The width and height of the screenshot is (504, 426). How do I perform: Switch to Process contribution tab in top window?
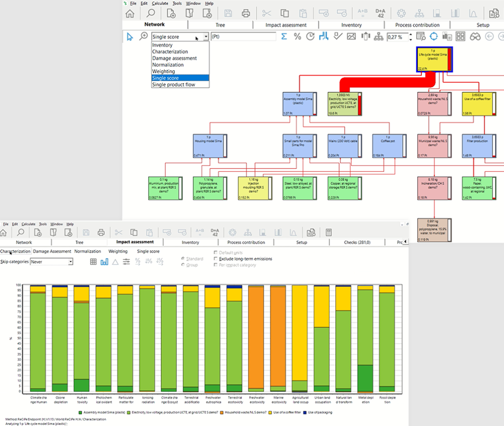(x=418, y=25)
